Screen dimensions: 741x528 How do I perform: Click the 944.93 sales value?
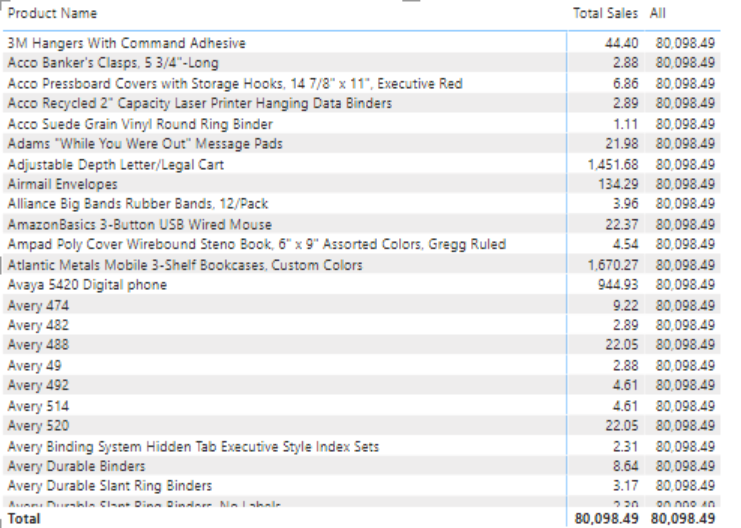[618, 285]
